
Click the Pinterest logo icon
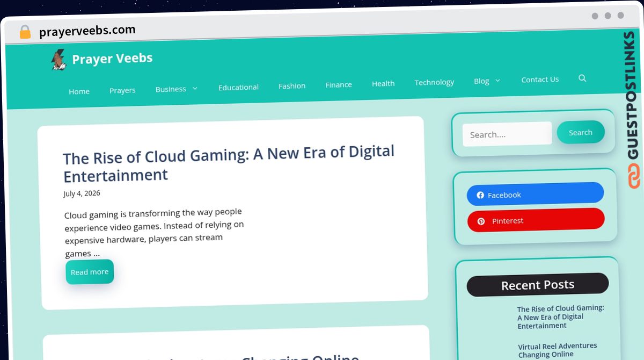point(481,221)
